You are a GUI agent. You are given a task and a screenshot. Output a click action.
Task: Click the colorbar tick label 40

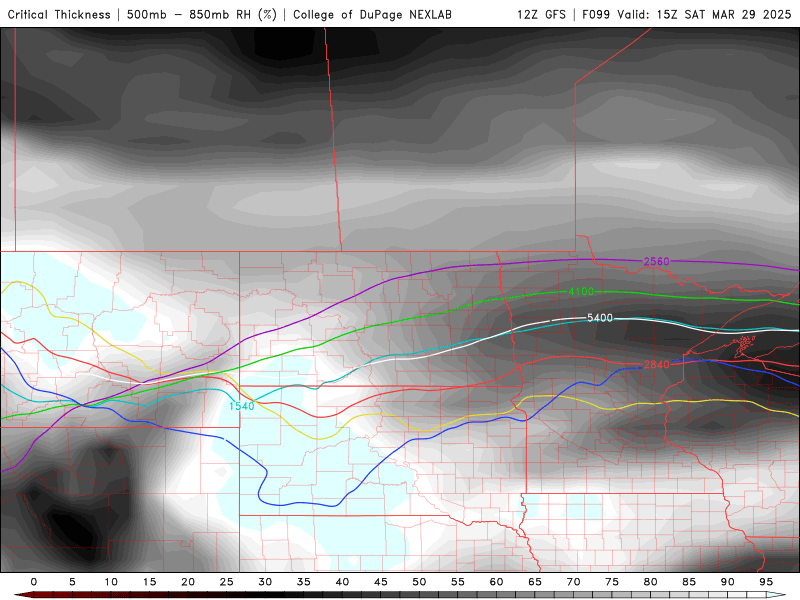(x=342, y=582)
